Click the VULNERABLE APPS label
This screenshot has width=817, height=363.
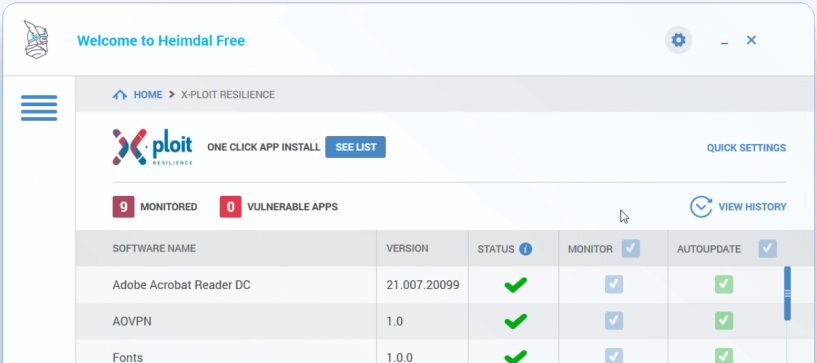coord(292,207)
